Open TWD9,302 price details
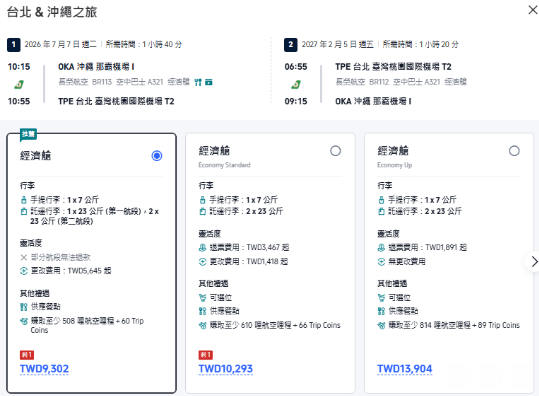Image resolution: width=539 pixels, height=396 pixels. pyautogui.click(x=44, y=369)
